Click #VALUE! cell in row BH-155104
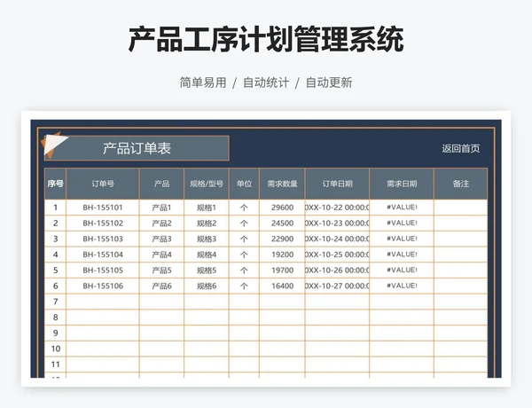The width and height of the screenshot is (532, 408). pos(402,255)
